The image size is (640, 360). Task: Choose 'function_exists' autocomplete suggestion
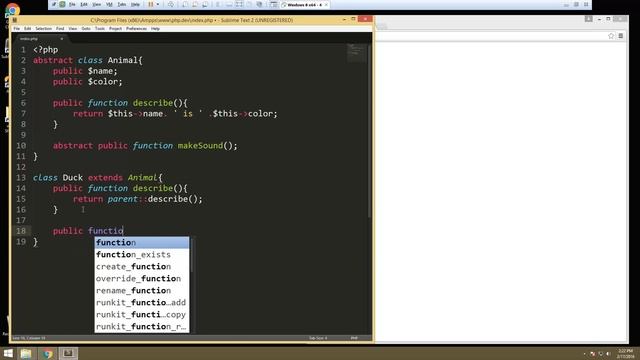coord(142,254)
